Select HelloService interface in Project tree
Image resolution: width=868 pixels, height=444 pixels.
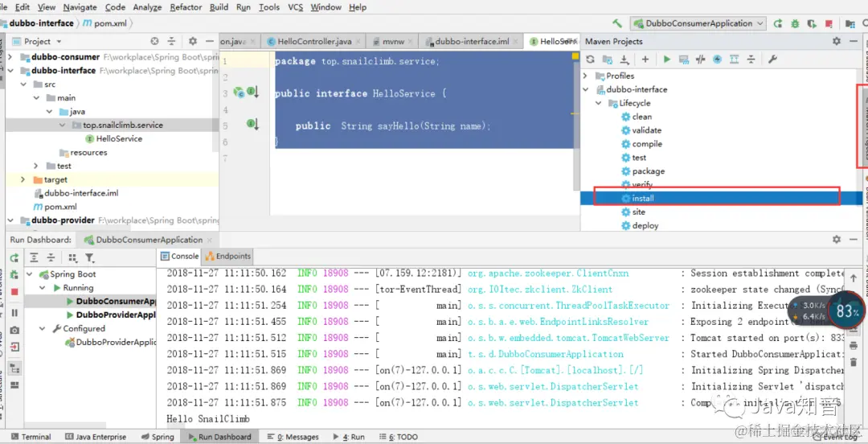click(x=113, y=138)
